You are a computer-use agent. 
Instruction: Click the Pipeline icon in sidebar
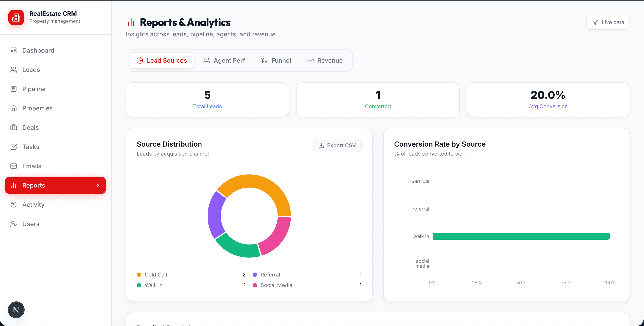click(x=14, y=89)
